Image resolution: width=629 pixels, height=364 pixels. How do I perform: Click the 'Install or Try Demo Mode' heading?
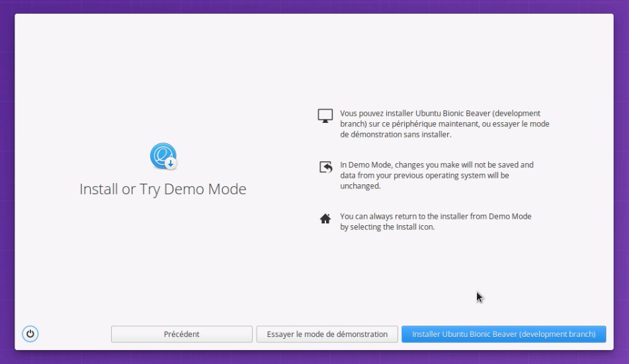[163, 189]
